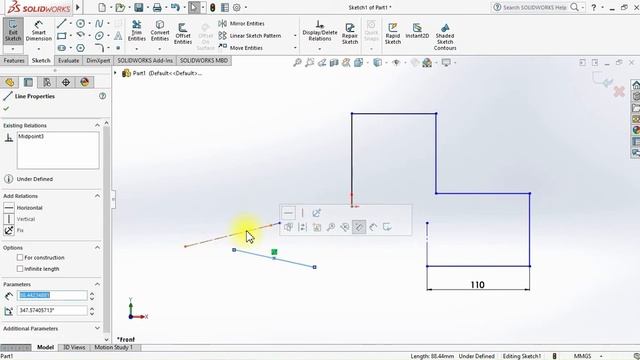
Task: Select Midpoint3 in relations list
Action: [31, 136]
